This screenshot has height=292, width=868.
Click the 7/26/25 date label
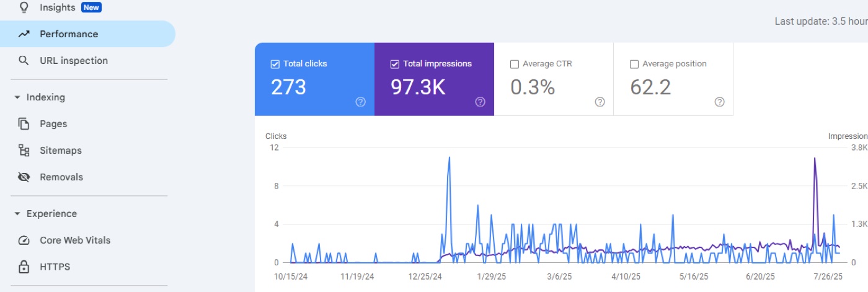coord(828,276)
